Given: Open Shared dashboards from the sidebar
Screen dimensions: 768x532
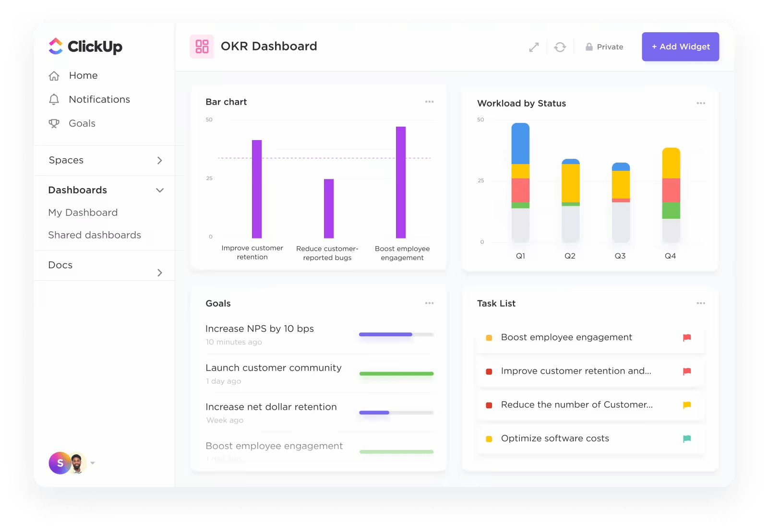Looking at the screenshot, I should point(94,235).
